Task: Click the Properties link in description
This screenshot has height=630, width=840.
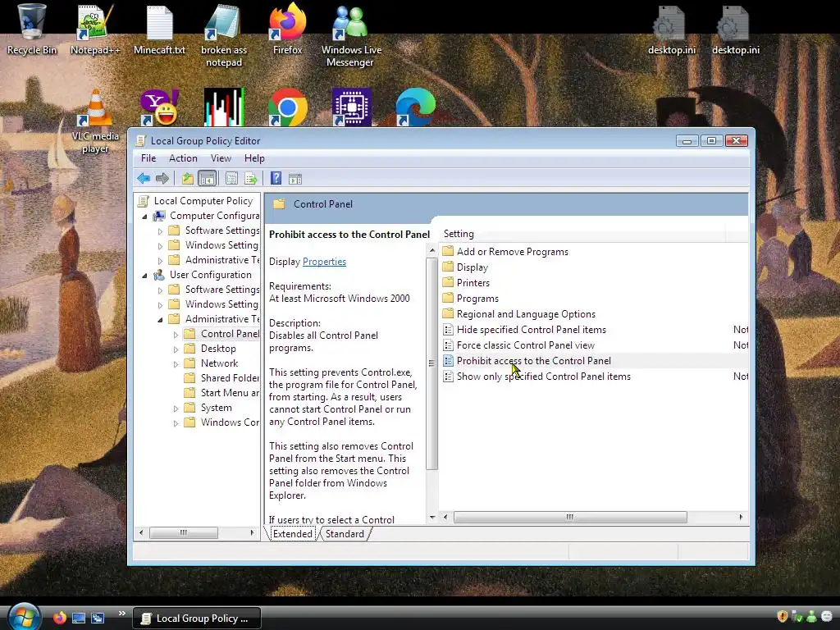Action: click(x=324, y=262)
